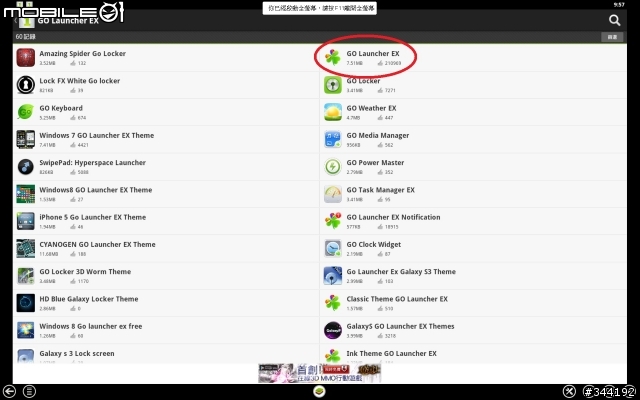Click Go Launcher Ex Galaxy S3 Theme icon
This screenshot has height=400, width=640.
[333, 276]
